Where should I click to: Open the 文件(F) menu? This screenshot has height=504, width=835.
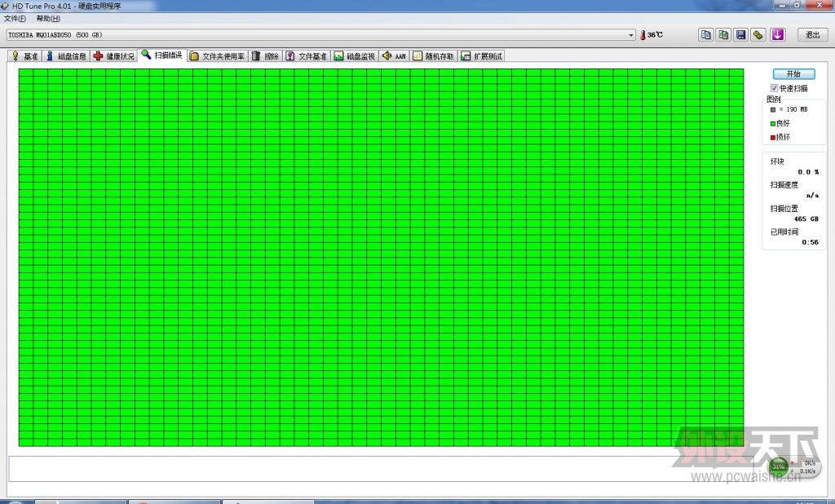pos(15,19)
